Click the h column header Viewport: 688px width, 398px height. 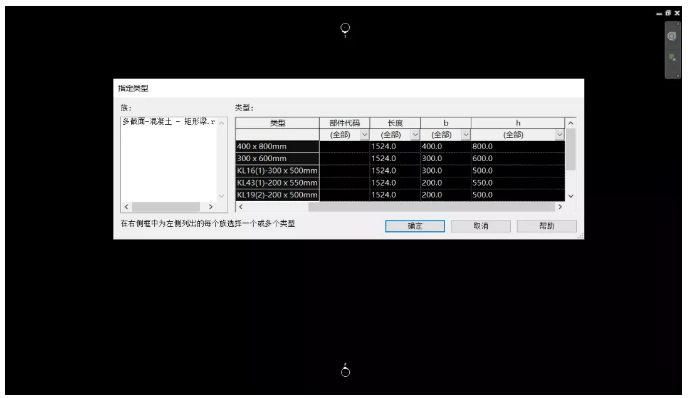[518, 123]
